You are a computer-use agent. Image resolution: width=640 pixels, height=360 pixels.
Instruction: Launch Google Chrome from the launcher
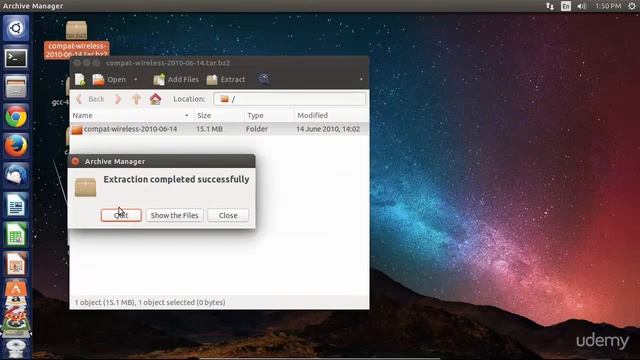pyautogui.click(x=16, y=117)
